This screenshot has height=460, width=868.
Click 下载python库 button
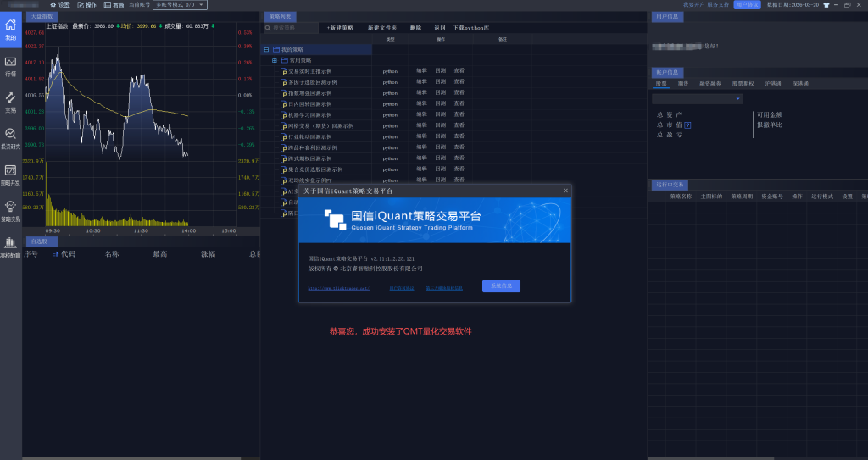tap(471, 28)
